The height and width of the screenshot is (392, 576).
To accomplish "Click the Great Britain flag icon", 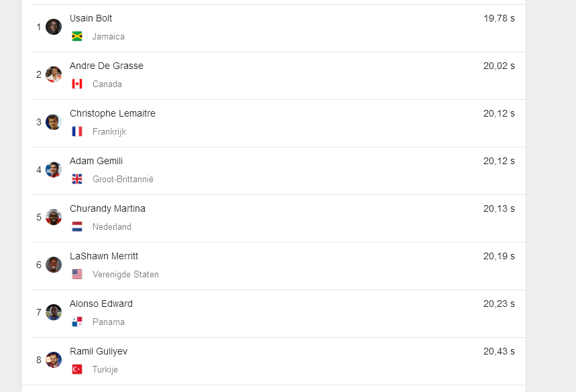I will [x=77, y=179].
